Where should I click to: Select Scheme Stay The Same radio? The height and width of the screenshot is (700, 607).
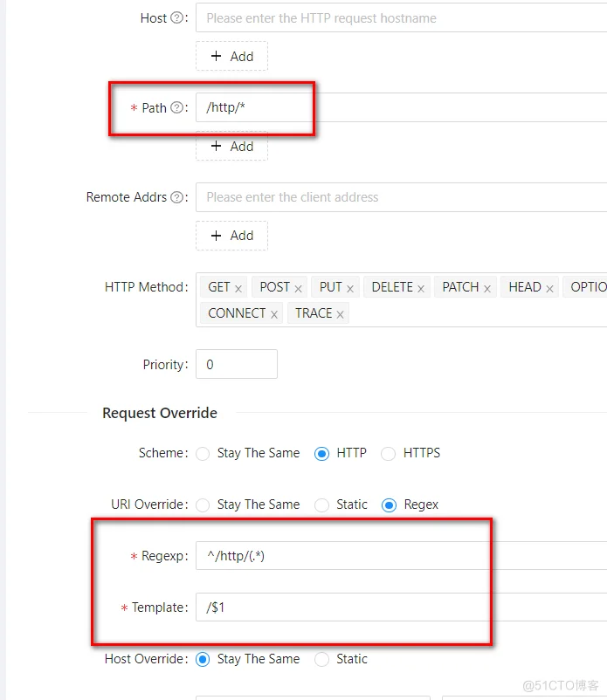pyautogui.click(x=203, y=454)
